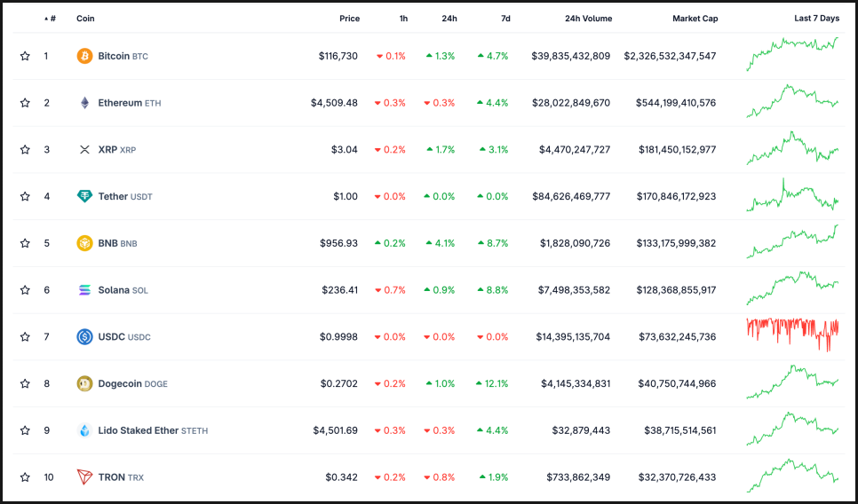Viewport: 858px width, 504px height.
Task: Click TRON 24h change 0.8%
Action: (440, 477)
